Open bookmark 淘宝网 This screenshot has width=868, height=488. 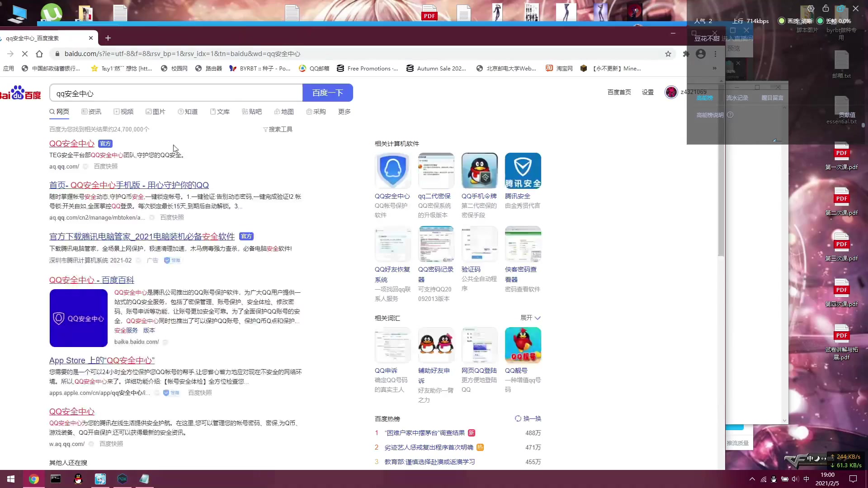[x=559, y=69]
